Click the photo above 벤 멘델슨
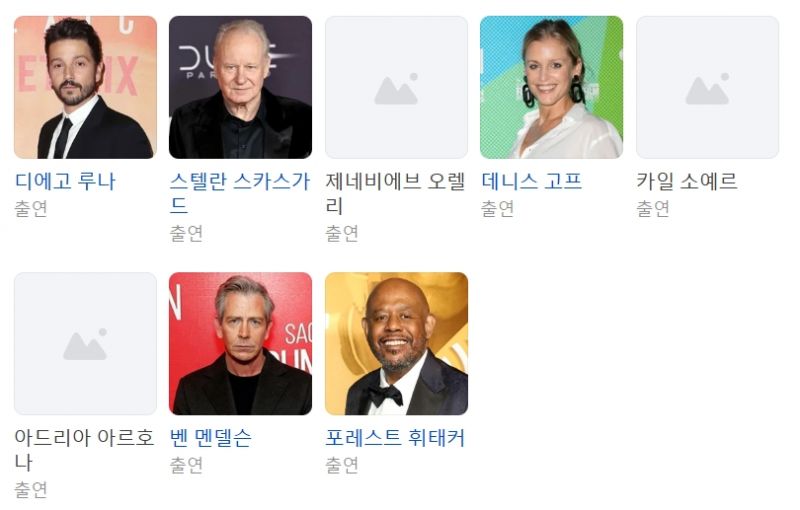Viewport: 800px width, 510px height. coord(240,343)
